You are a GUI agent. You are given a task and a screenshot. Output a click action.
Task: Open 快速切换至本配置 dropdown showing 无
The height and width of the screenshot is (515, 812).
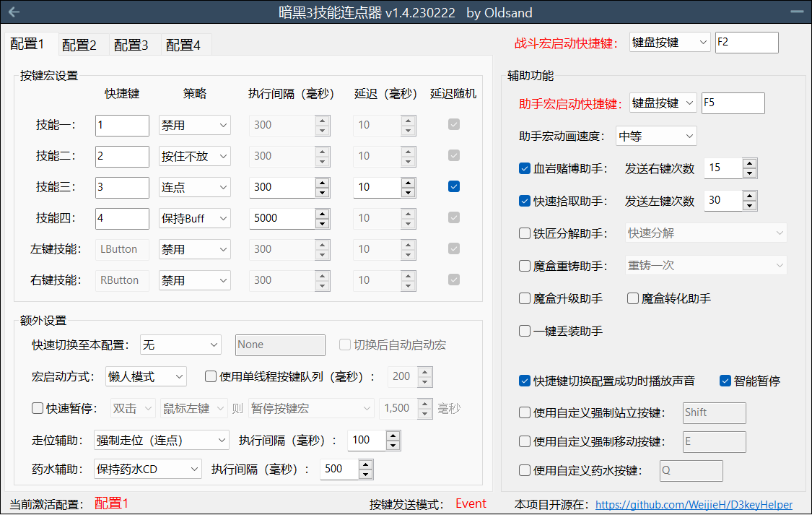pyautogui.click(x=180, y=345)
